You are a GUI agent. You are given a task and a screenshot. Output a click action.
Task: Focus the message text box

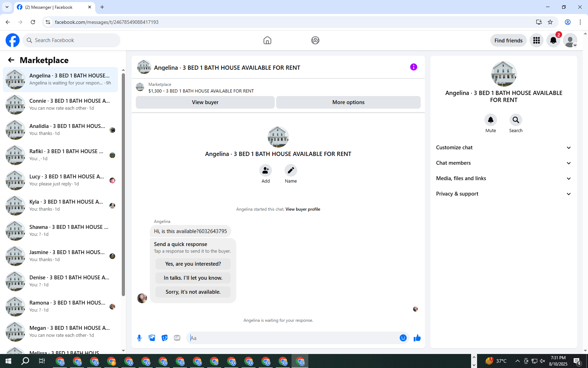click(293, 338)
